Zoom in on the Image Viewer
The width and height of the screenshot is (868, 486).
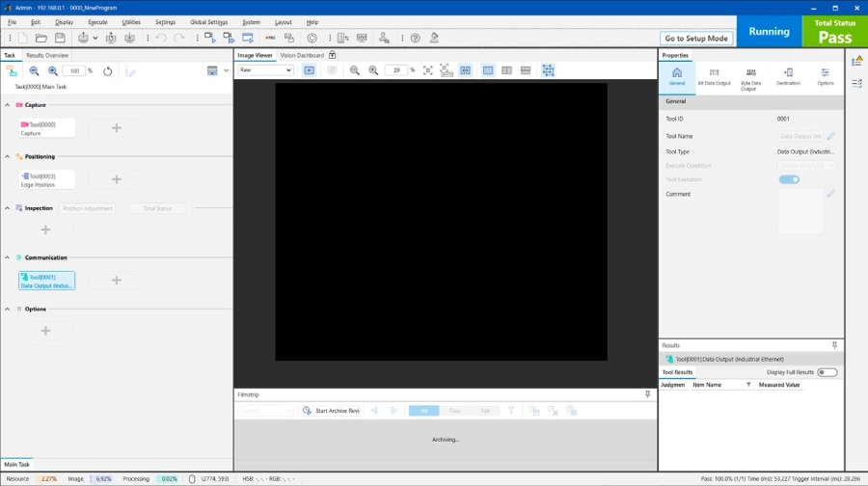click(x=373, y=70)
